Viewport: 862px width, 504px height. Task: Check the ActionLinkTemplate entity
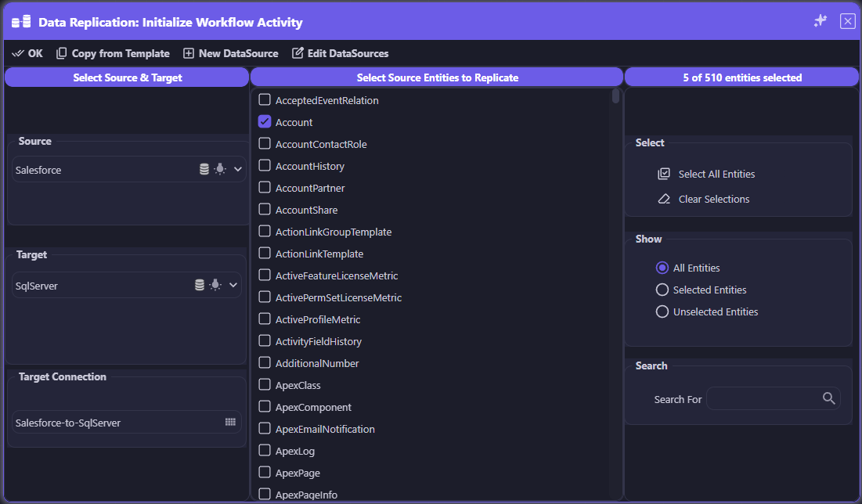pos(265,254)
